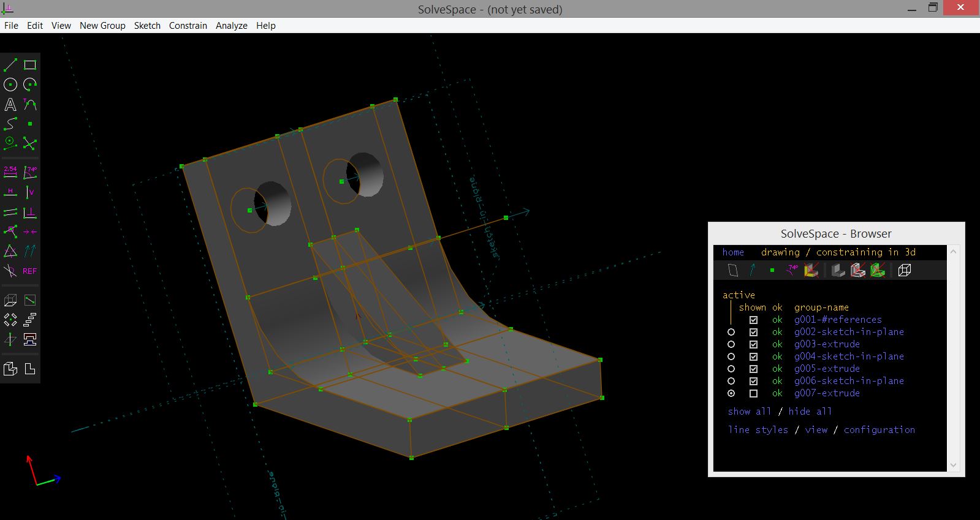Image resolution: width=980 pixels, height=520 pixels.
Task: Toggle show faces icon in Browser
Action: click(x=811, y=270)
